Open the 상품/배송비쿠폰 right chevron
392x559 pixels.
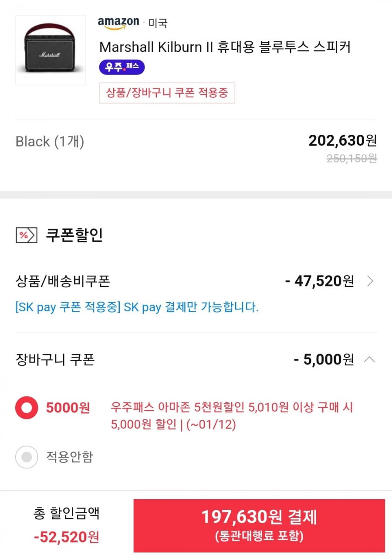[x=370, y=281]
